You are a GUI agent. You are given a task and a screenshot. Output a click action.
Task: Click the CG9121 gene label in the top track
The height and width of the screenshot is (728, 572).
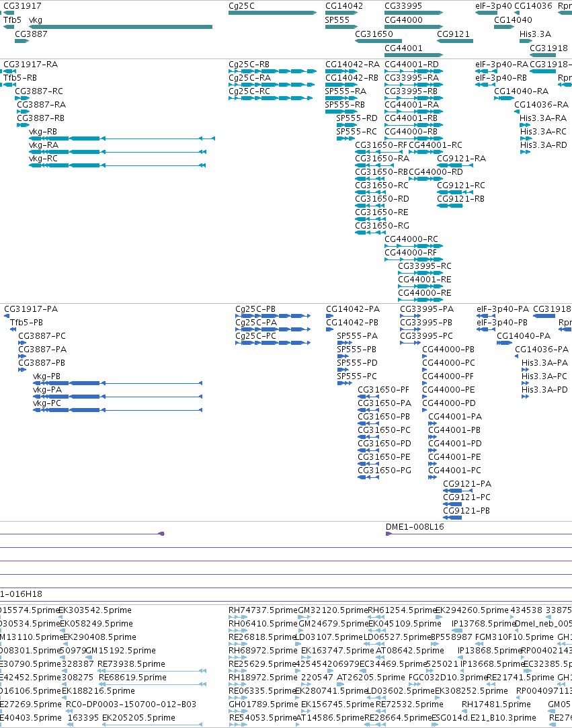[x=453, y=34]
